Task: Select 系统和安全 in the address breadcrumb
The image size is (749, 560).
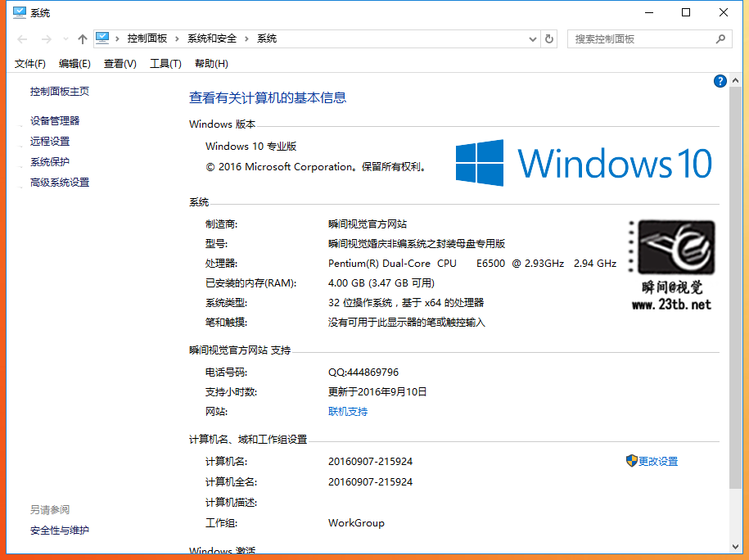Action: [212, 38]
